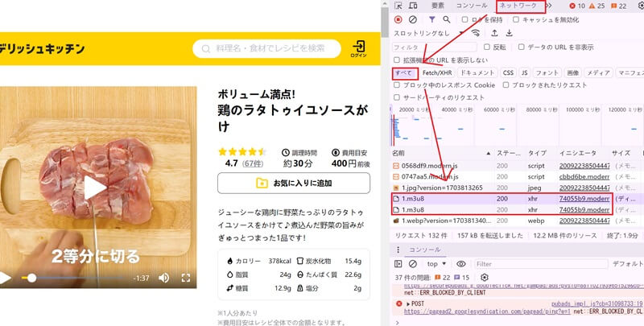Filter requests by 画像

[573, 72]
